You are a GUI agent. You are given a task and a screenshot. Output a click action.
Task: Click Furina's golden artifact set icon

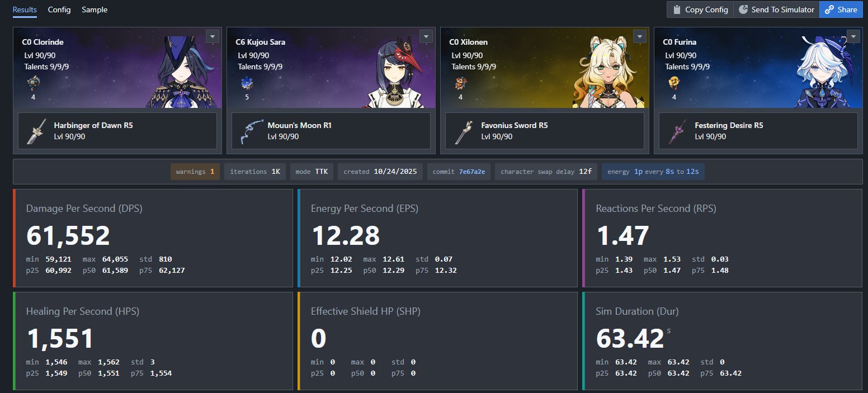click(x=674, y=84)
